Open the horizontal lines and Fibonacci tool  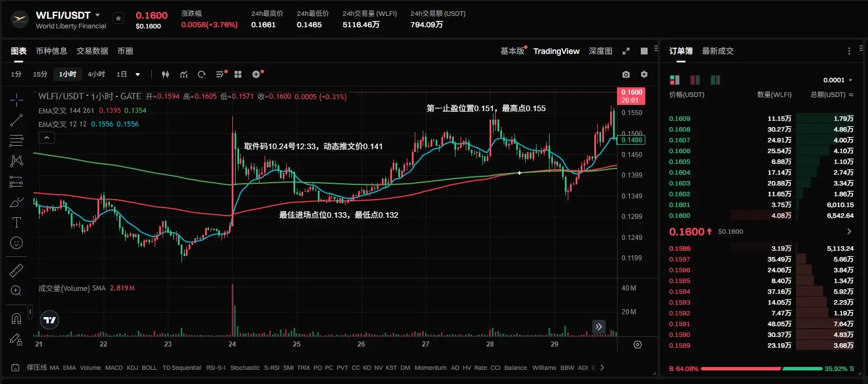point(16,140)
